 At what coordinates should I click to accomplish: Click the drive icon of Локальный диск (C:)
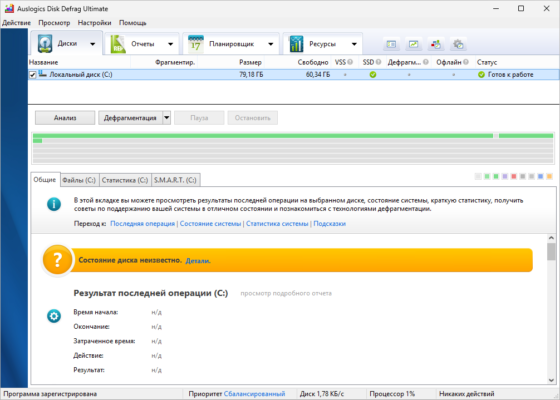click(x=42, y=74)
